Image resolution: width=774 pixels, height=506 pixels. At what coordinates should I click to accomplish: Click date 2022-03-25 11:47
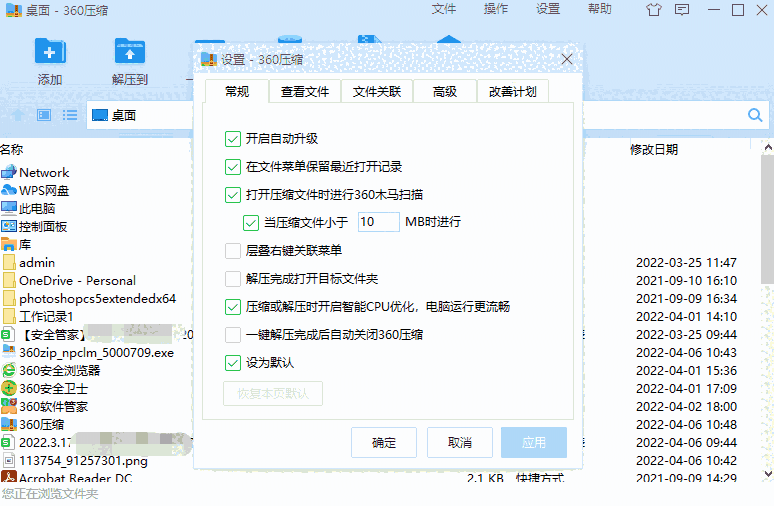686,263
